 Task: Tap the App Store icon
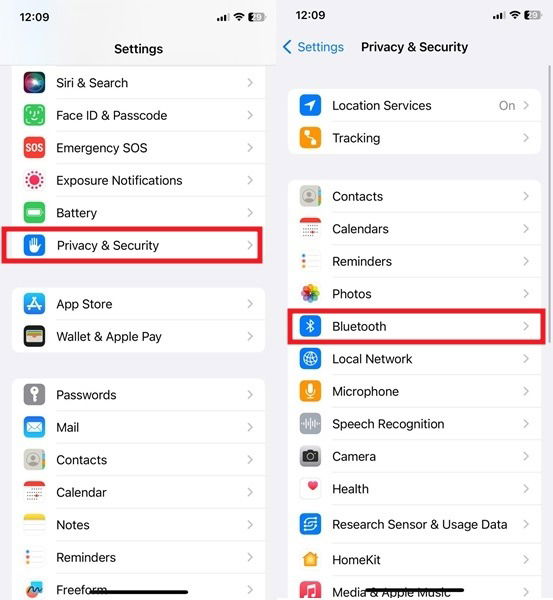[34, 304]
